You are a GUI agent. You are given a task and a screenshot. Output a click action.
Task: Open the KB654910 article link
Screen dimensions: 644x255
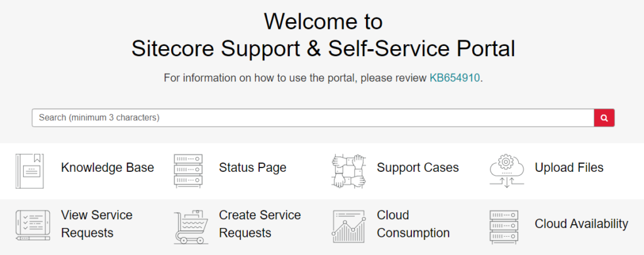(455, 78)
